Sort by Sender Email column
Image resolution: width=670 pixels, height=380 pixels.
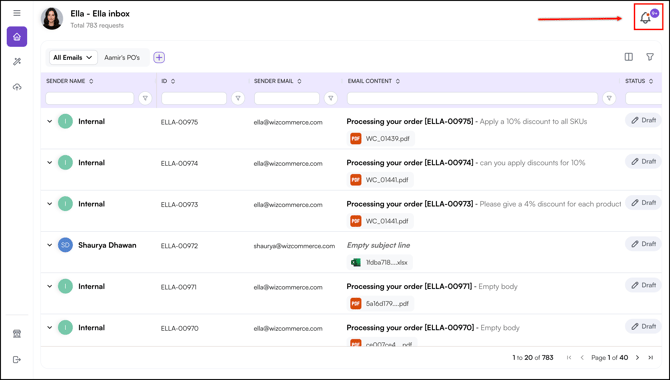[299, 81]
